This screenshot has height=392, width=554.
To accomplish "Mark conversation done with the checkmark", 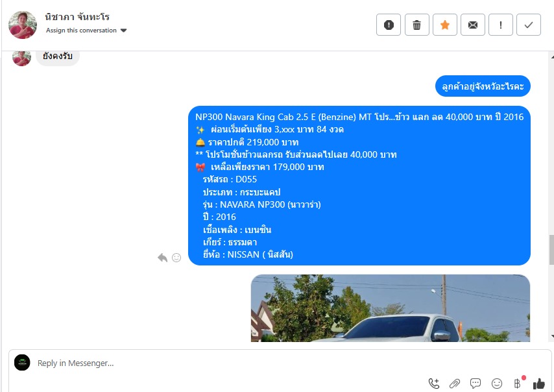I will pyautogui.click(x=529, y=25).
